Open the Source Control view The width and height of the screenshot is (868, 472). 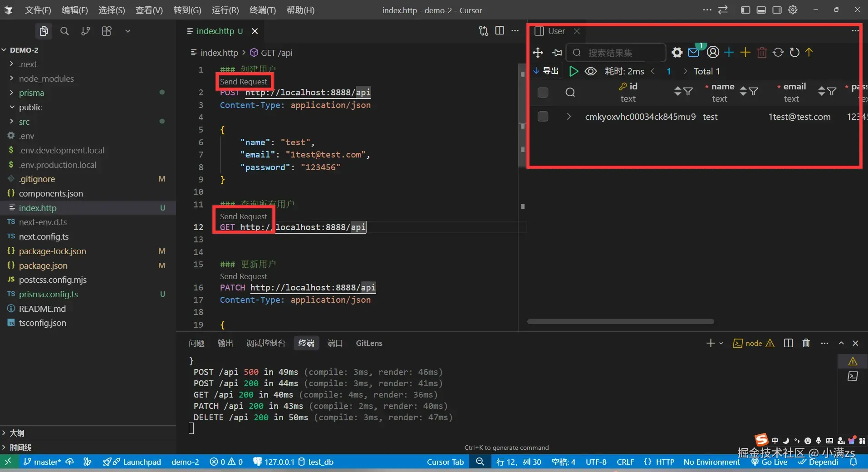pyautogui.click(x=85, y=31)
